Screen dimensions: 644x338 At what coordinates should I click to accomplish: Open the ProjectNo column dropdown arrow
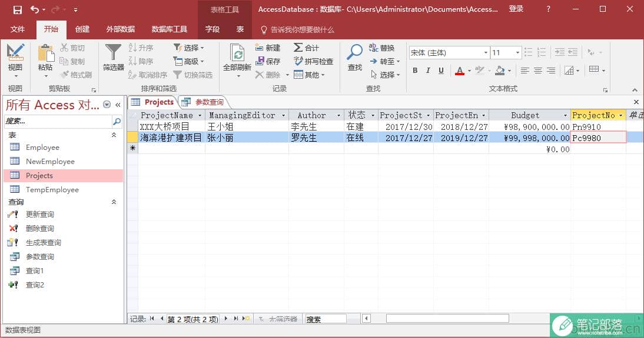click(620, 116)
